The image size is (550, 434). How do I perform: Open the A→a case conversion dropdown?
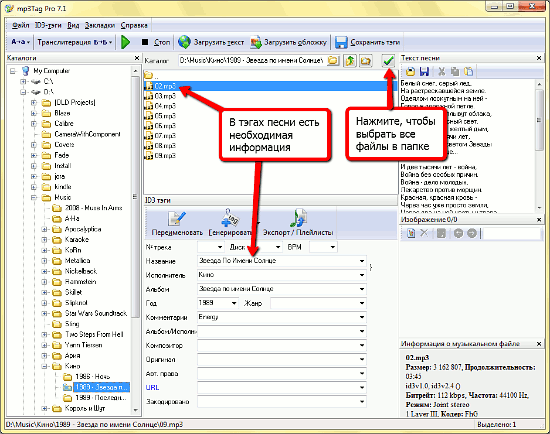[20, 42]
